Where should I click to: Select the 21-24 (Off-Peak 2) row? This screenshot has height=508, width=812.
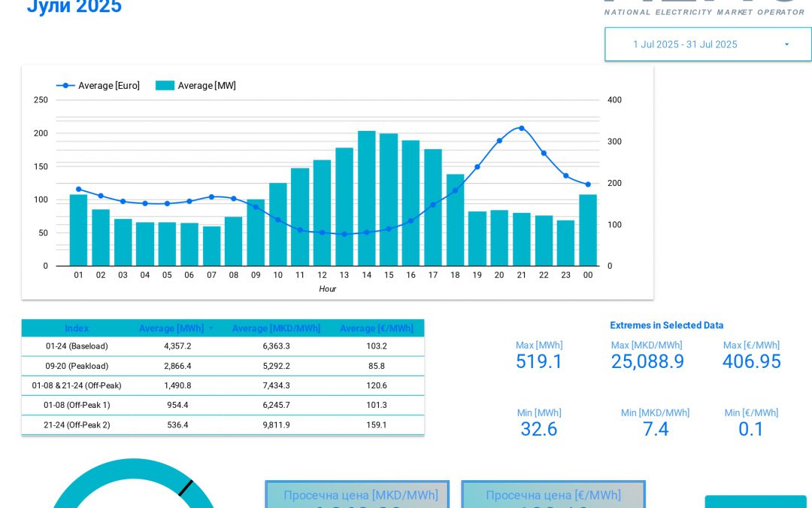coord(77,424)
